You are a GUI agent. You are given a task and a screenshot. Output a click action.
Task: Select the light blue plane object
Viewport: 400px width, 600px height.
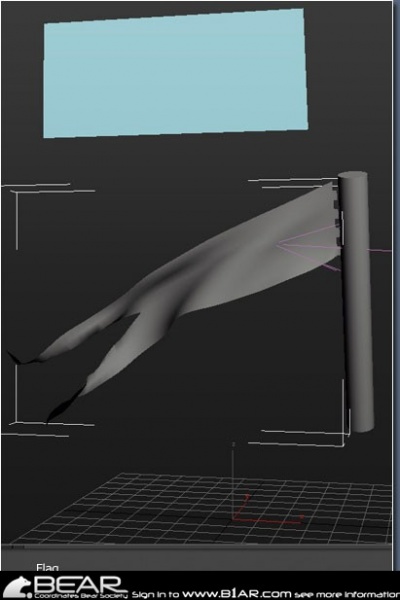pyautogui.click(x=176, y=73)
